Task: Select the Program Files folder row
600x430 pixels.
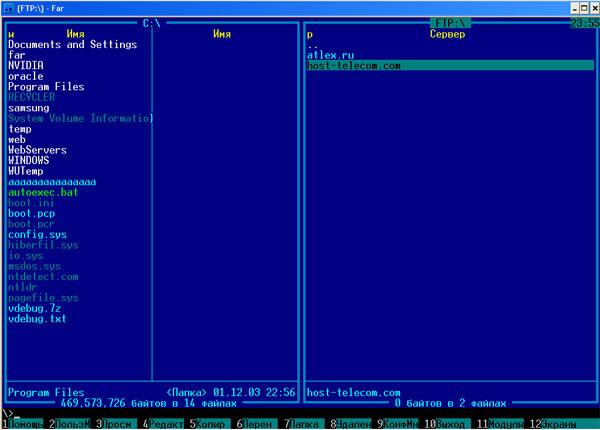Action: [x=46, y=87]
